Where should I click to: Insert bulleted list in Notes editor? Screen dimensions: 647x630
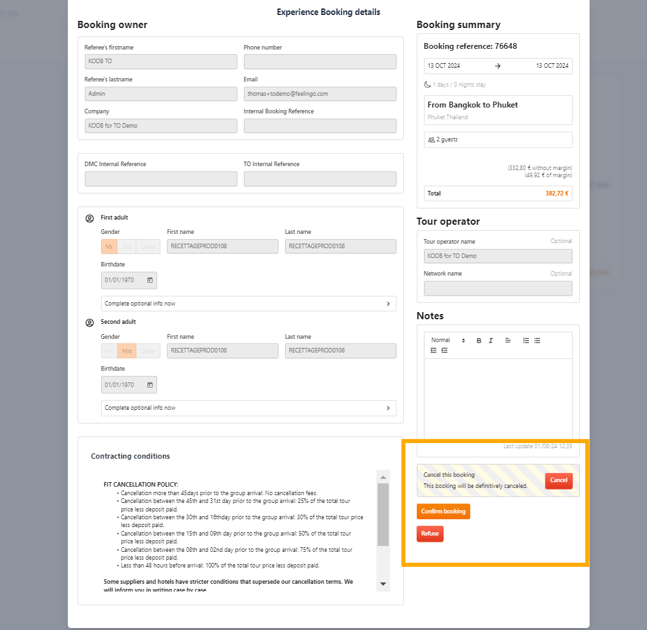pyautogui.click(x=537, y=341)
